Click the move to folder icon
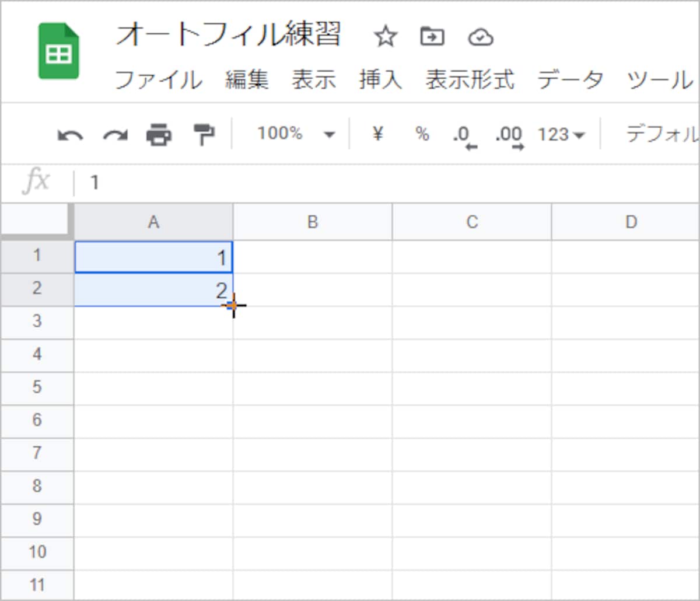700x601 pixels. point(432,37)
